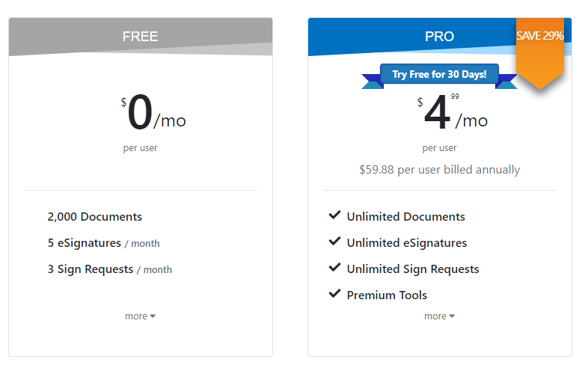Click the checkmark beside Unlimited eSignatures
The width and height of the screenshot is (588, 374).
(334, 242)
